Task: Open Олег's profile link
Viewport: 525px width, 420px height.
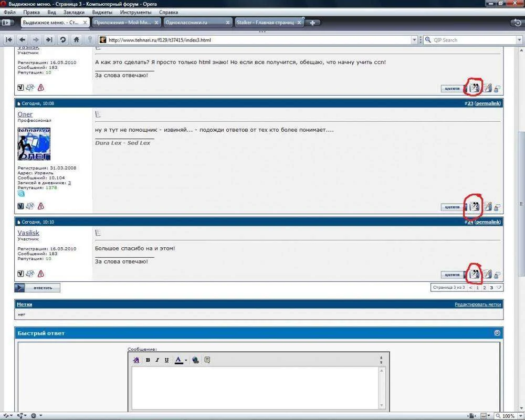Action: [x=25, y=114]
